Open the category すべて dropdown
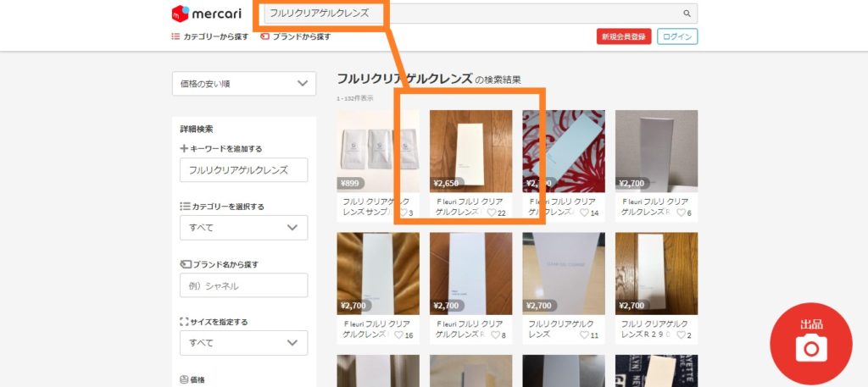Viewport: 868px width, 387px height. 243,227
